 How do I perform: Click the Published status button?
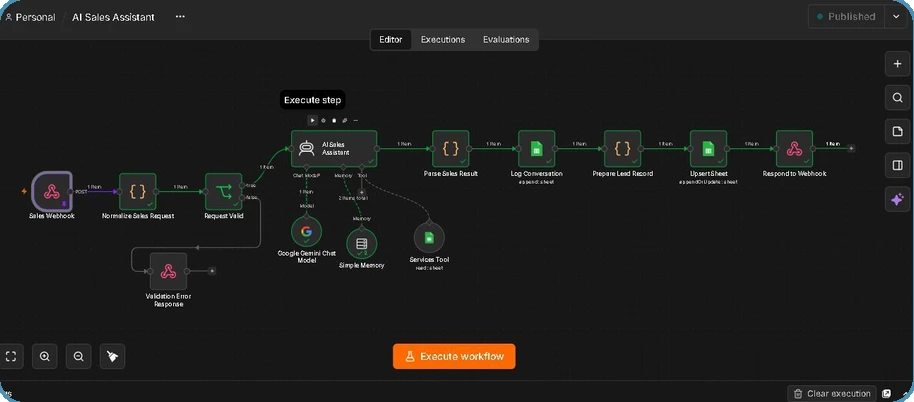tap(846, 17)
